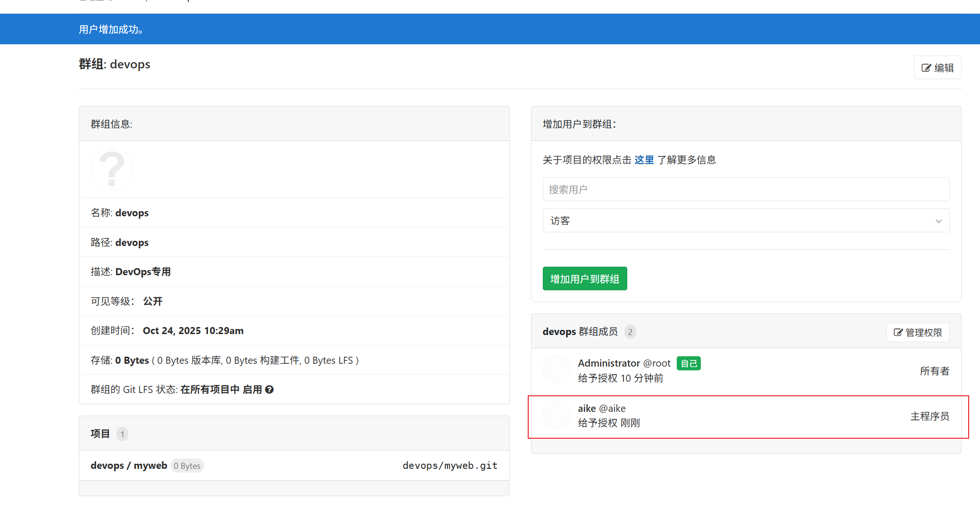Click the 0 Bytes project size badge

pyautogui.click(x=187, y=466)
